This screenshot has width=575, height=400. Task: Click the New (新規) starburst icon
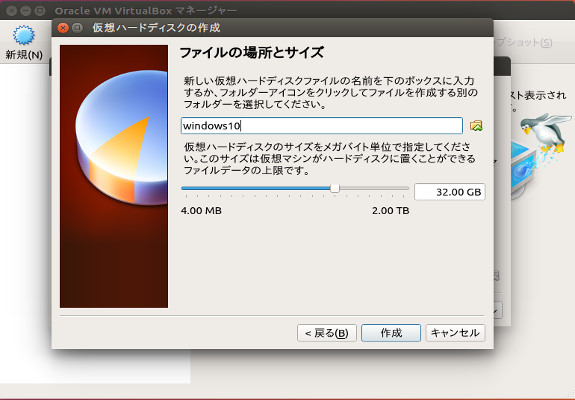(x=24, y=35)
